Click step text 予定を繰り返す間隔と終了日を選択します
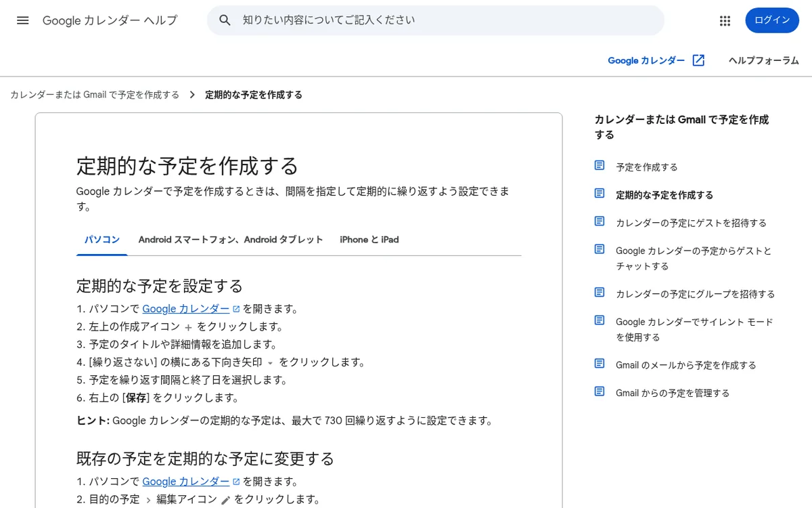This screenshot has height=508, width=812. tap(188, 380)
